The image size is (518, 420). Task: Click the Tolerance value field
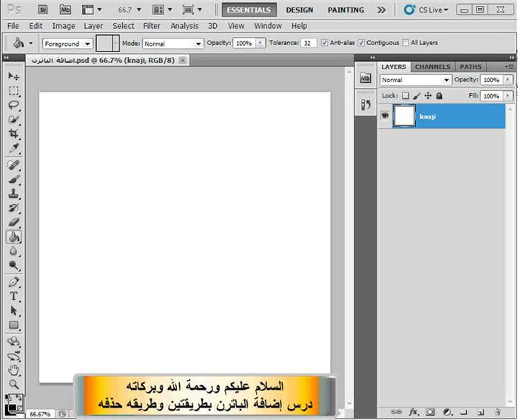309,44
